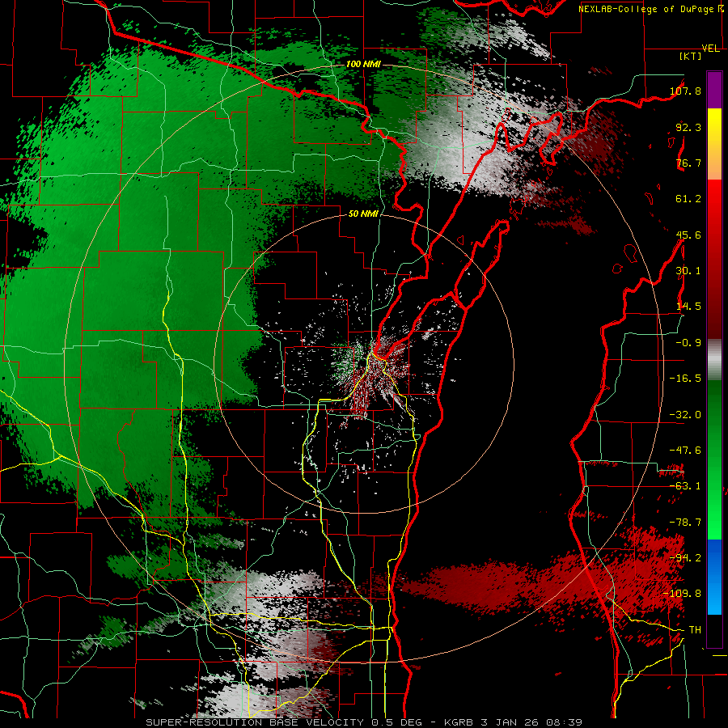Click the [KT] units label
The height and width of the screenshot is (728, 728).
pyautogui.click(x=691, y=56)
